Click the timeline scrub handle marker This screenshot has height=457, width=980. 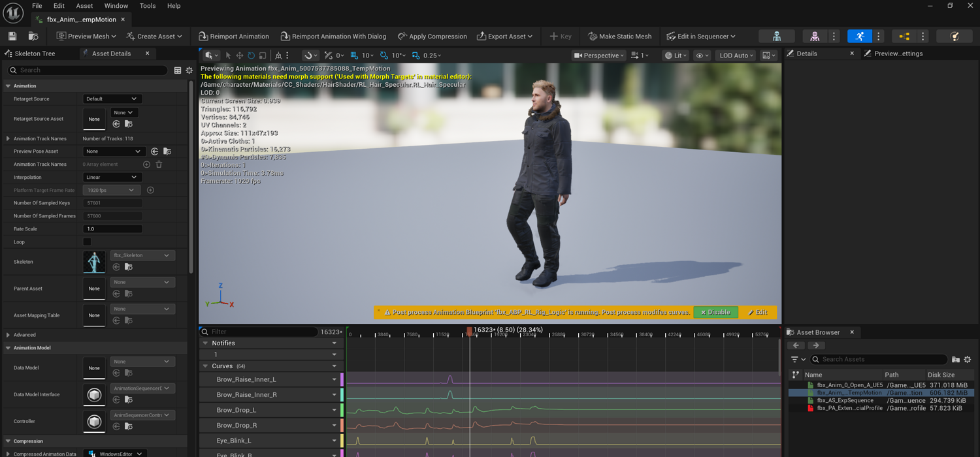pos(469,332)
